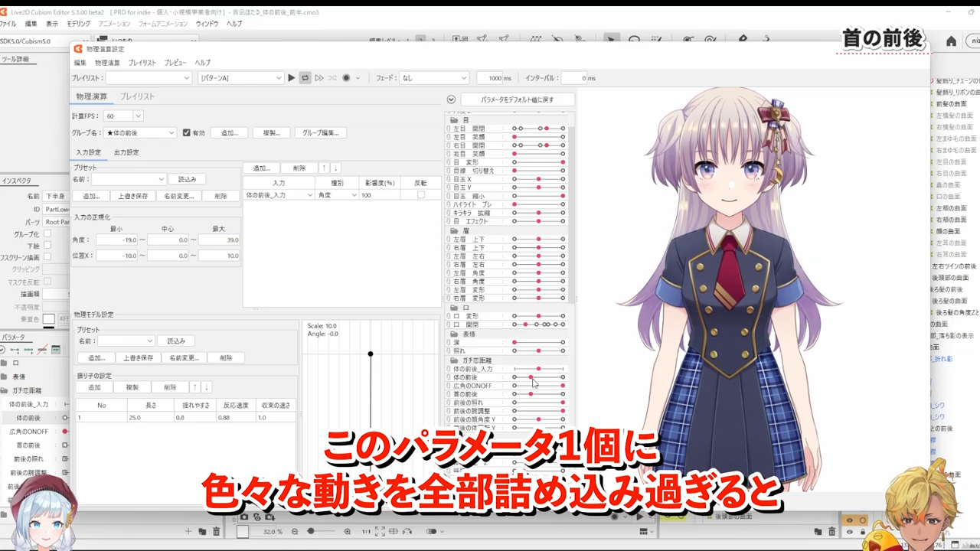Toggle the グループ化 checkbox in inspector
This screenshot has height=551, width=980.
click(x=47, y=234)
